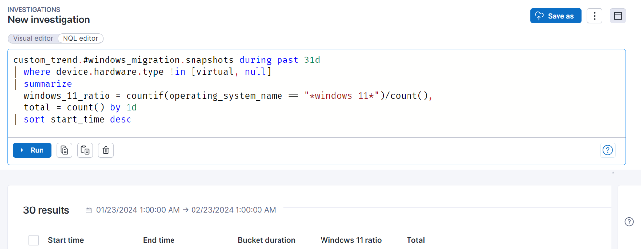Run the NQL query
The height and width of the screenshot is (249, 644).
32,150
